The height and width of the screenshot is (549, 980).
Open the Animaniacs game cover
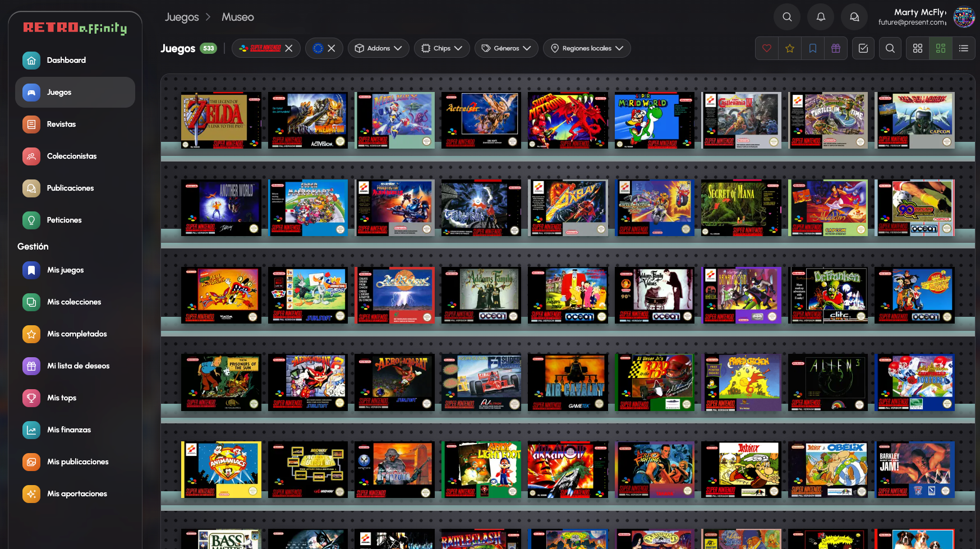click(x=221, y=470)
